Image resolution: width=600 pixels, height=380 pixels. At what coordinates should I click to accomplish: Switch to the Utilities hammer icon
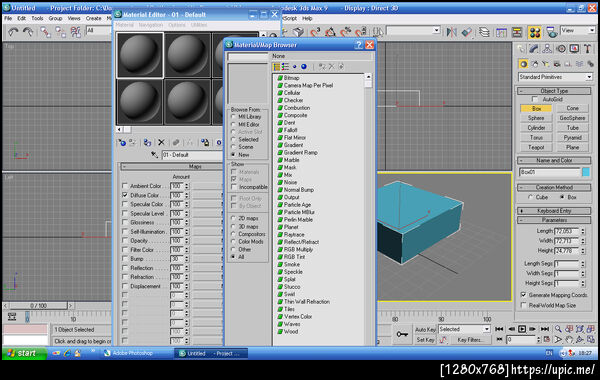[587, 49]
